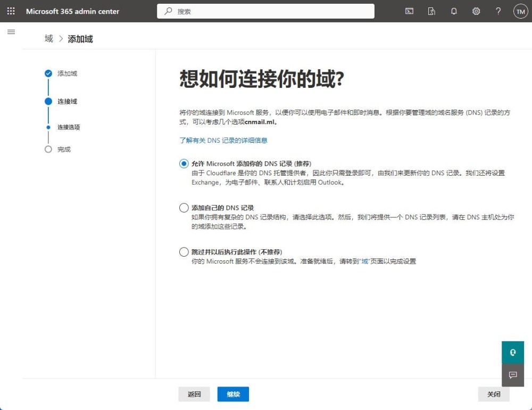This screenshot has width=532, height=410.
Task: Open the notifications bell
Action: point(454,11)
